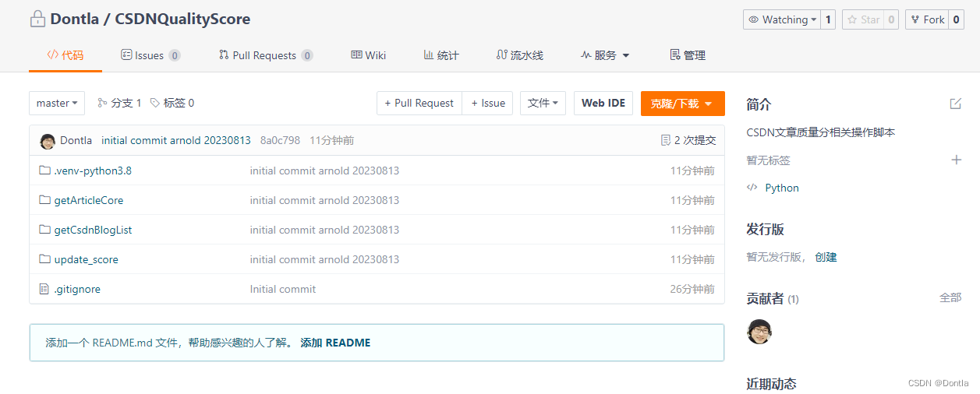Open the 统计 tab
Viewport: 980px width, 394px height.
click(x=441, y=55)
